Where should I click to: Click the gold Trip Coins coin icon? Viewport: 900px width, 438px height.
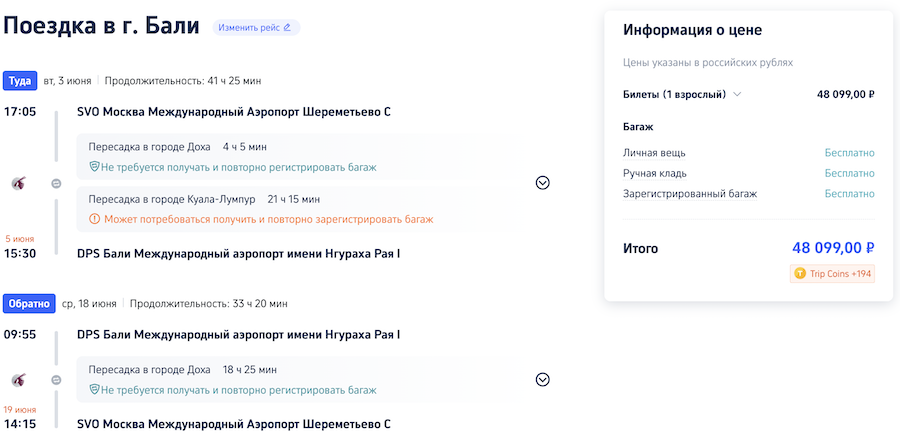[x=800, y=273]
